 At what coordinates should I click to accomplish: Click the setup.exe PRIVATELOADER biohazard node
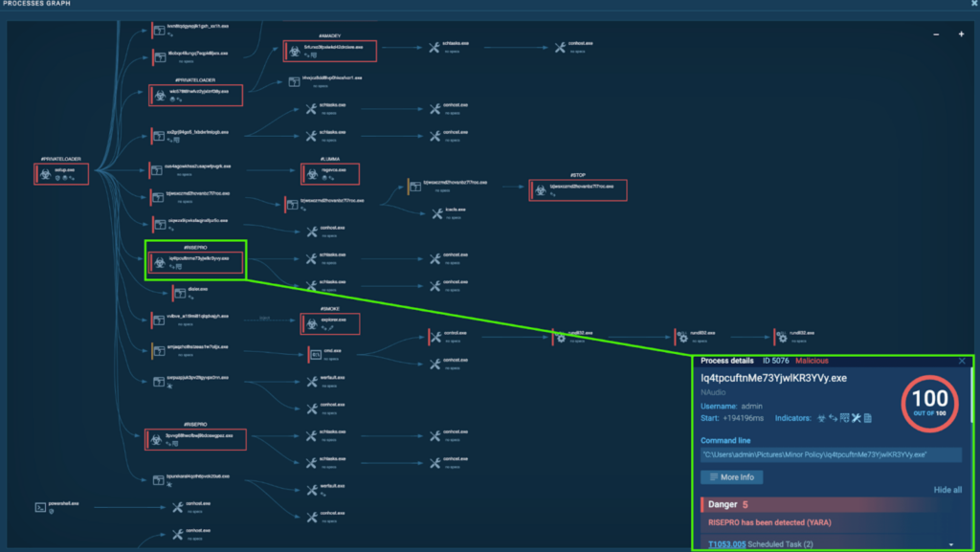tap(44, 174)
